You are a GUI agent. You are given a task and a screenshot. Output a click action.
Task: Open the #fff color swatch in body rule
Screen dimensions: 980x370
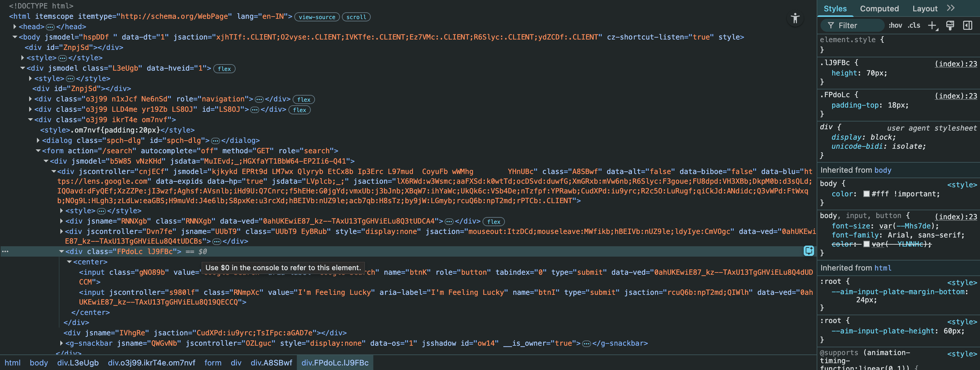pos(866,194)
